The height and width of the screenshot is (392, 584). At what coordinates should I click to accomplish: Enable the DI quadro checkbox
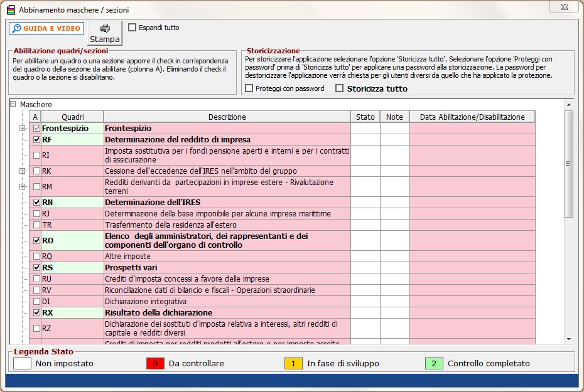[x=36, y=301]
